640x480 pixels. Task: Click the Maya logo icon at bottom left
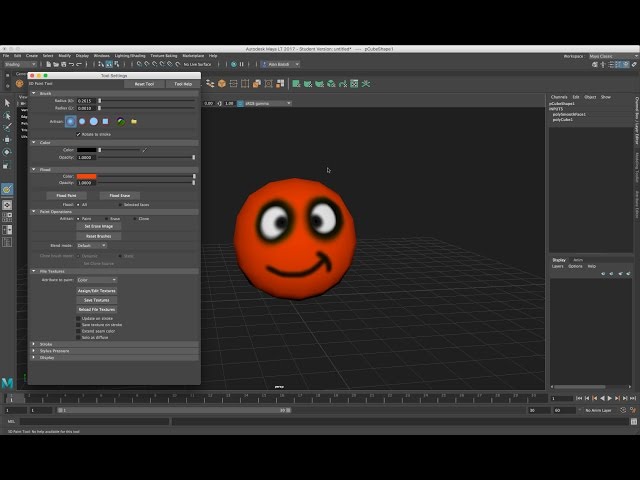[x=7, y=382]
